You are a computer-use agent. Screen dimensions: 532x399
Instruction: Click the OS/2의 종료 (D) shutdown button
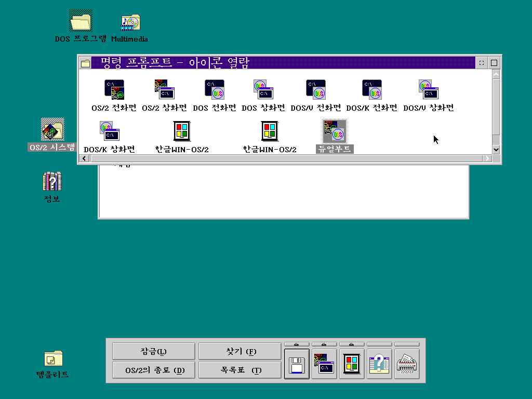pos(154,370)
